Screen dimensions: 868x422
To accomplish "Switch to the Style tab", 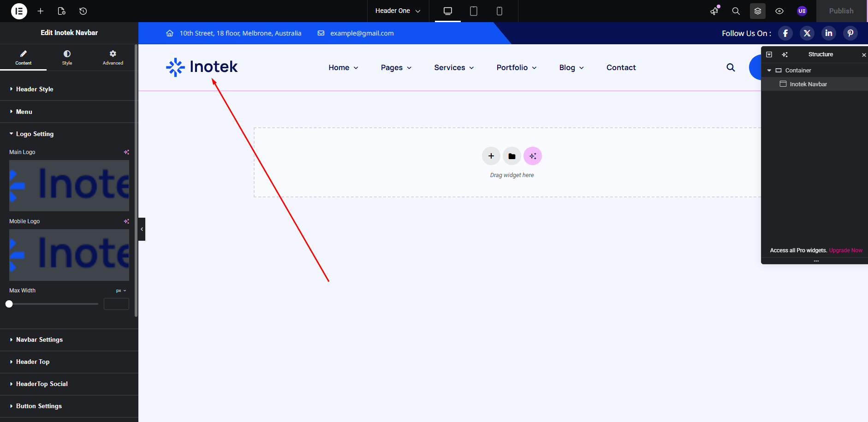I will (67, 58).
